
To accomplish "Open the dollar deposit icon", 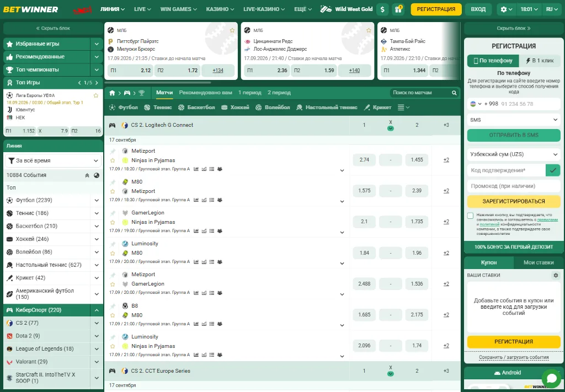I will [382, 9].
